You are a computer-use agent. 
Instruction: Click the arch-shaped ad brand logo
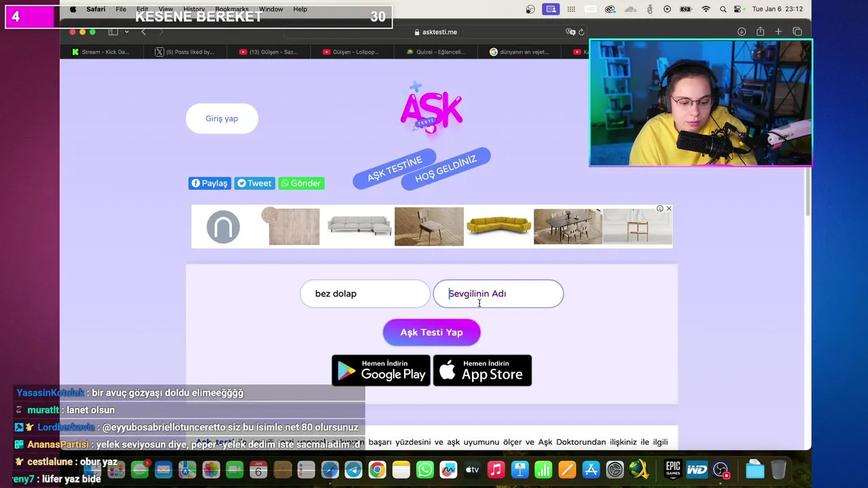pyautogui.click(x=223, y=227)
